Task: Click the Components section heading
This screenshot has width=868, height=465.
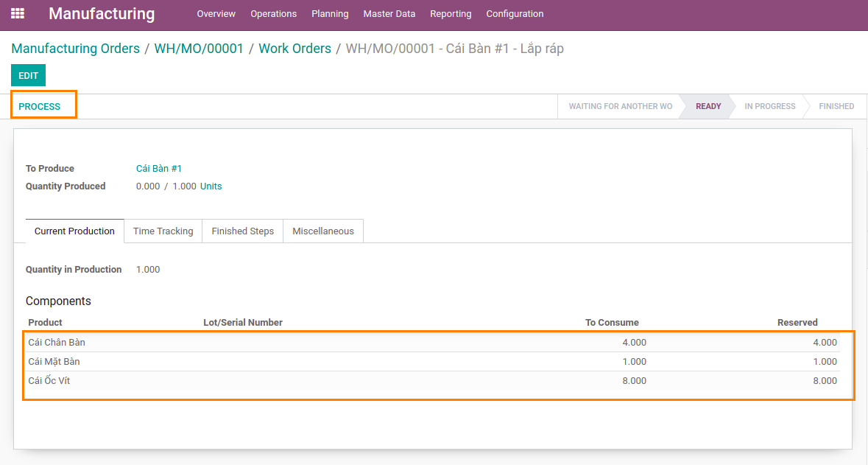Action: pos(58,301)
